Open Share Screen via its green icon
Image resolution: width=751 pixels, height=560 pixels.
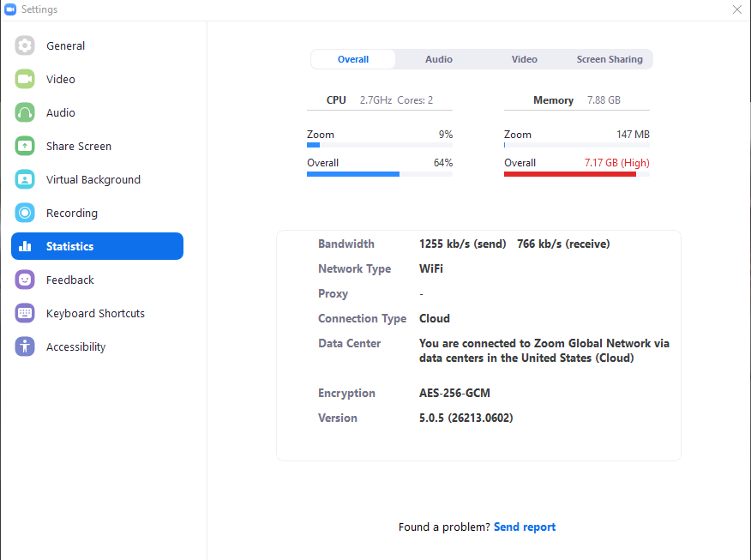pyautogui.click(x=25, y=146)
